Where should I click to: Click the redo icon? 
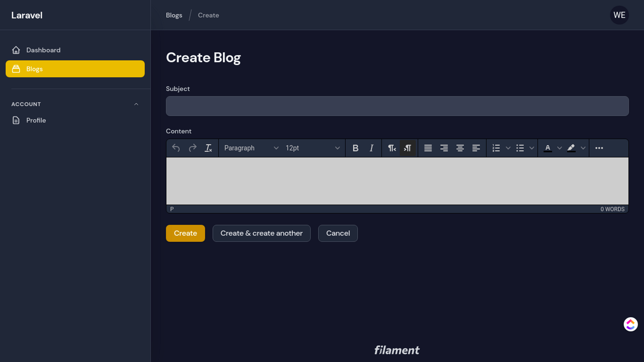point(193,147)
